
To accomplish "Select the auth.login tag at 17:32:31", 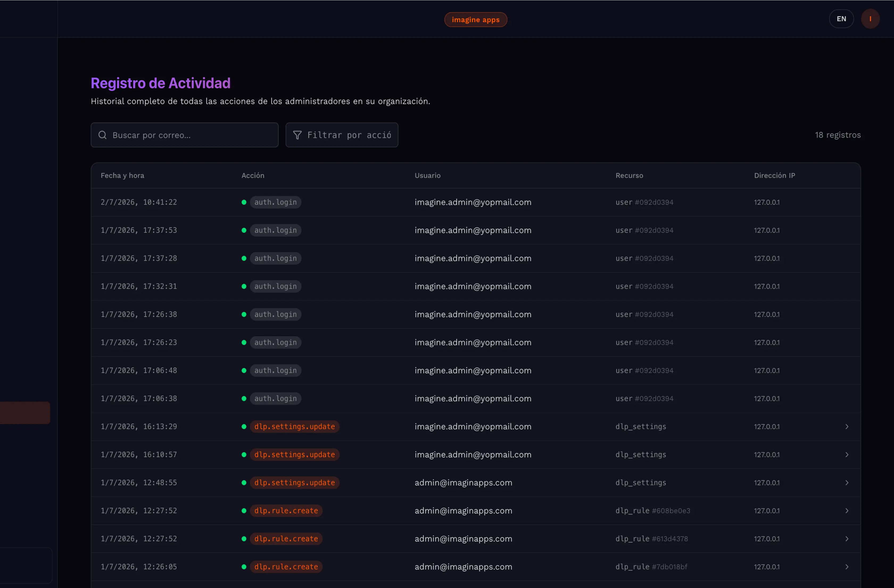I will point(275,286).
